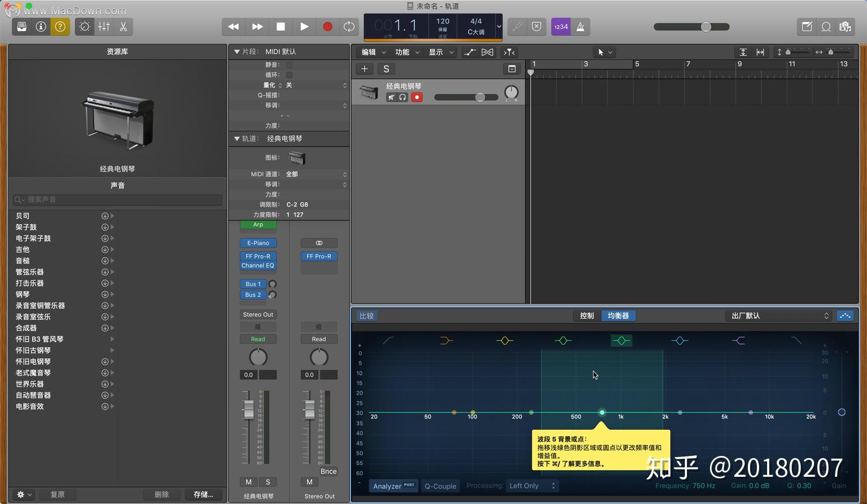Collapse the 片段 region inspector triangle
The height and width of the screenshot is (504, 867).
pos(237,52)
